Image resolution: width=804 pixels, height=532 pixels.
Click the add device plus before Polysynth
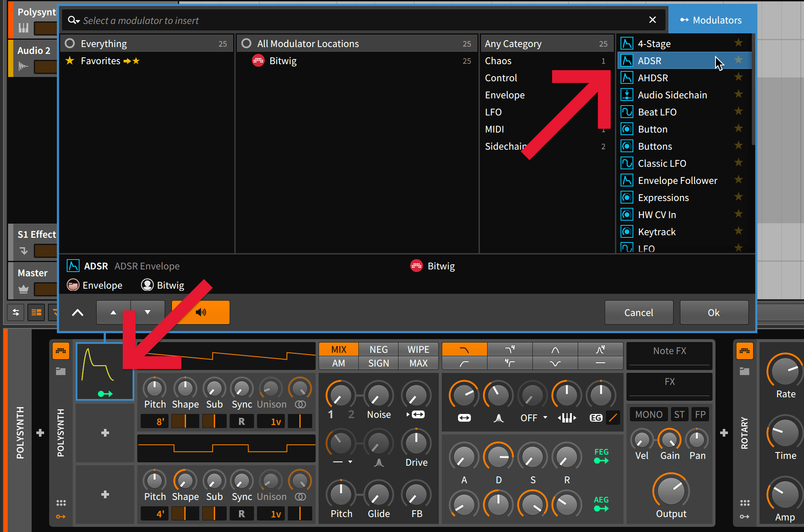tap(40, 433)
